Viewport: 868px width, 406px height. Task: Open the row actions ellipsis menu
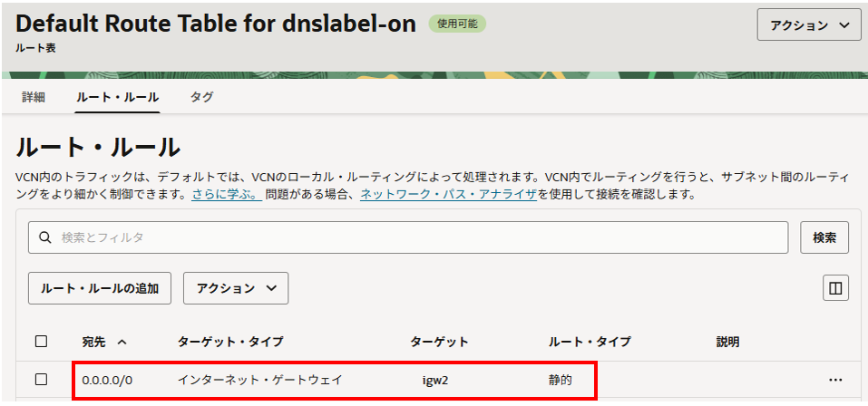835,380
